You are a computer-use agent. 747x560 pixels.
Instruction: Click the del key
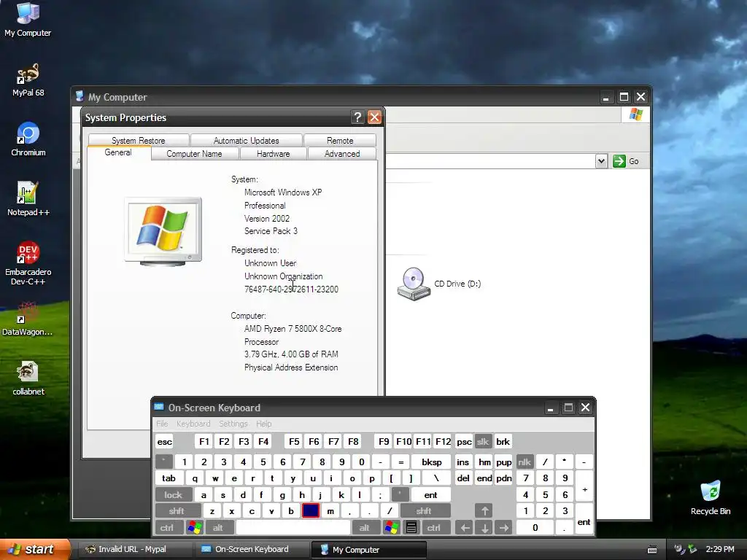pyautogui.click(x=463, y=478)
